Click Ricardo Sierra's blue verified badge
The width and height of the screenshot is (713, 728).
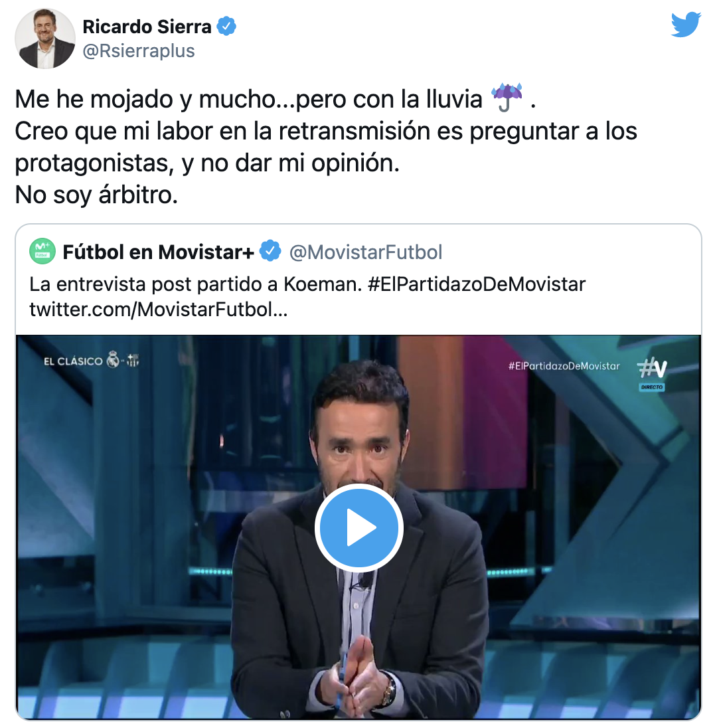(227, 26)
